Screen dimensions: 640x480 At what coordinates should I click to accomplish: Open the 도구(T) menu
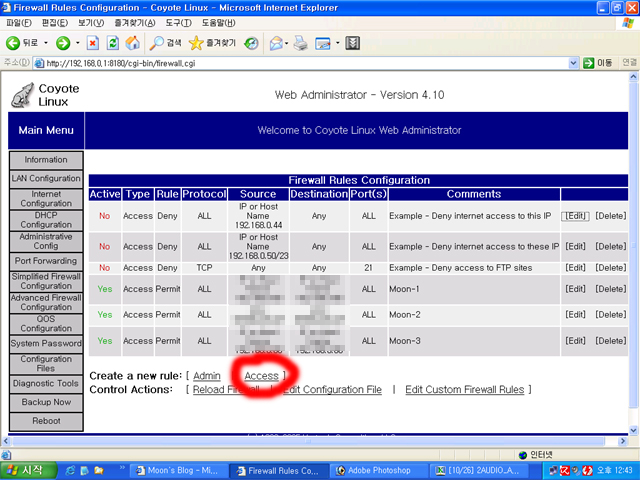click(x=178, y=23)
